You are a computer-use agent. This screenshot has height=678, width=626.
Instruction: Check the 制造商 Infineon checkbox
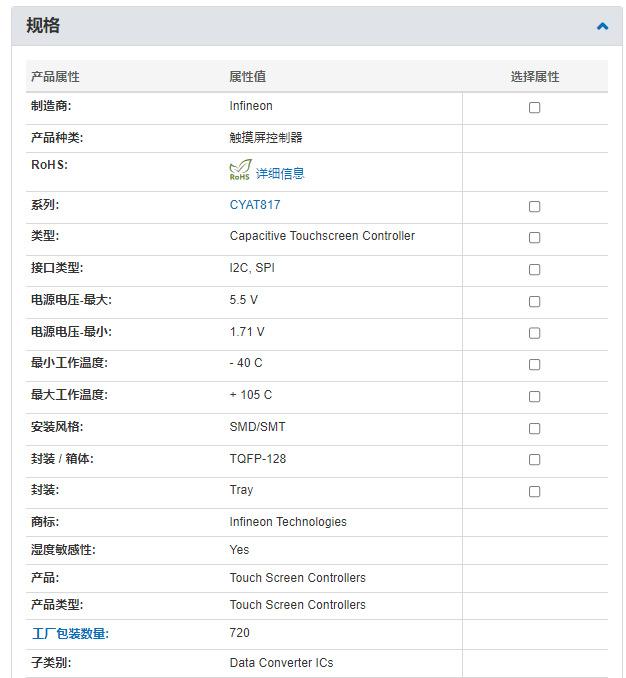(x=534, y=108)
